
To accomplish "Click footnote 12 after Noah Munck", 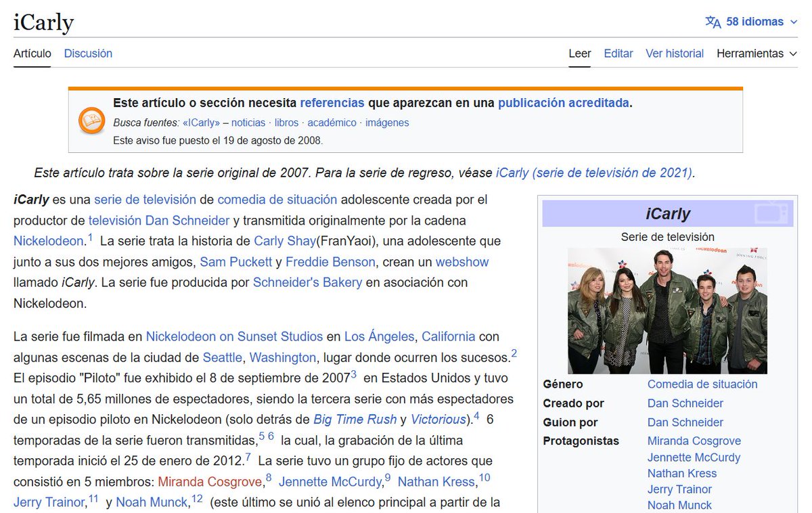I will (197, 499).
